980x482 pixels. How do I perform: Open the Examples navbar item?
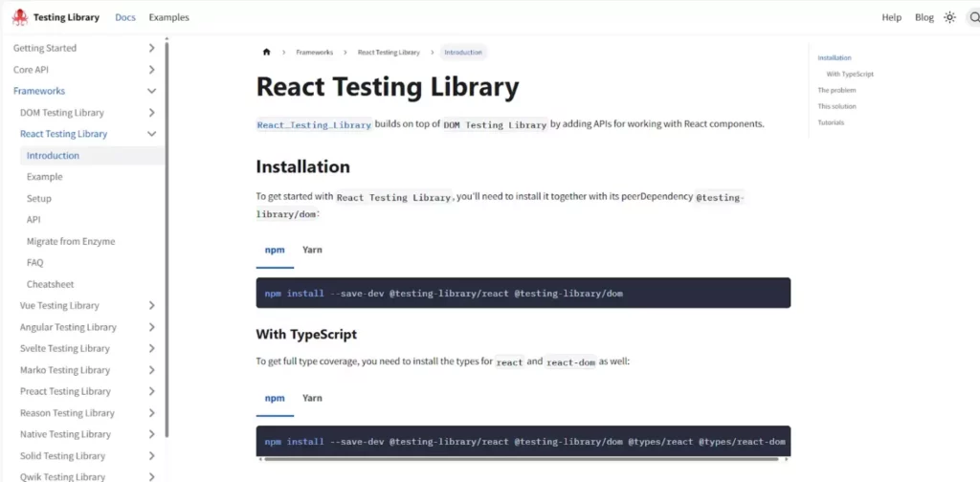[168, 17]
